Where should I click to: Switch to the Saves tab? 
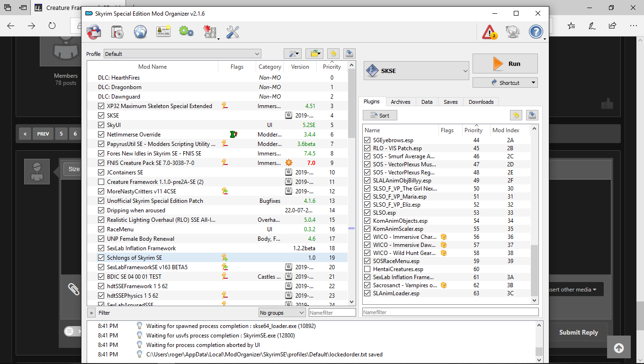pos(450,102)
